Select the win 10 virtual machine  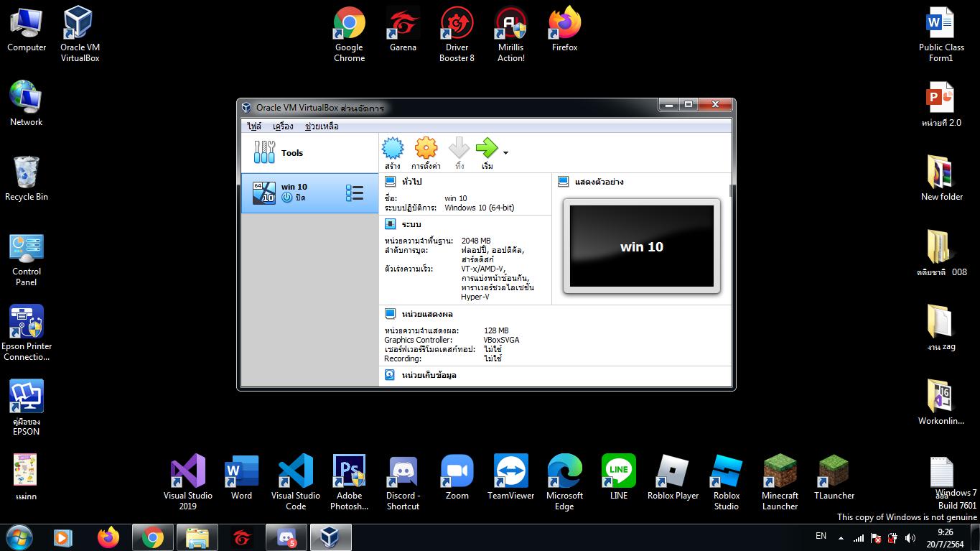(309, 193)
